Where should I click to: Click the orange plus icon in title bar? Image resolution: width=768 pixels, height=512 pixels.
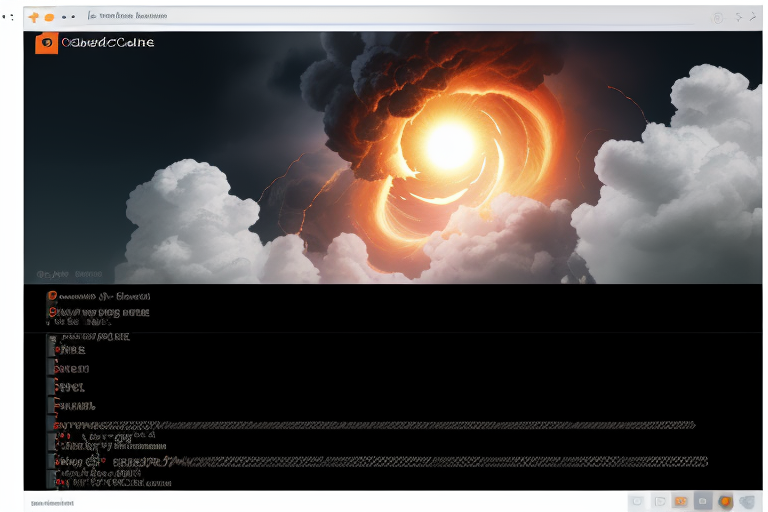[34, 17]
